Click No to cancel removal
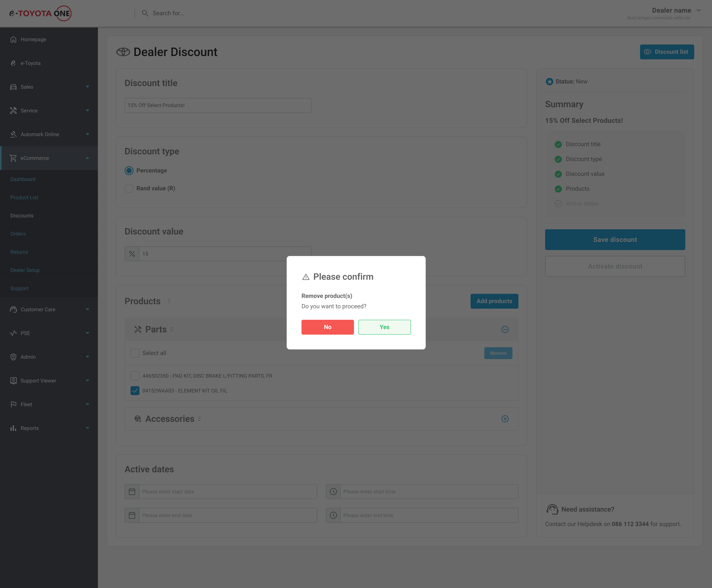The width and height of the screenshot is (712, 588). click(x=327, y=327)
